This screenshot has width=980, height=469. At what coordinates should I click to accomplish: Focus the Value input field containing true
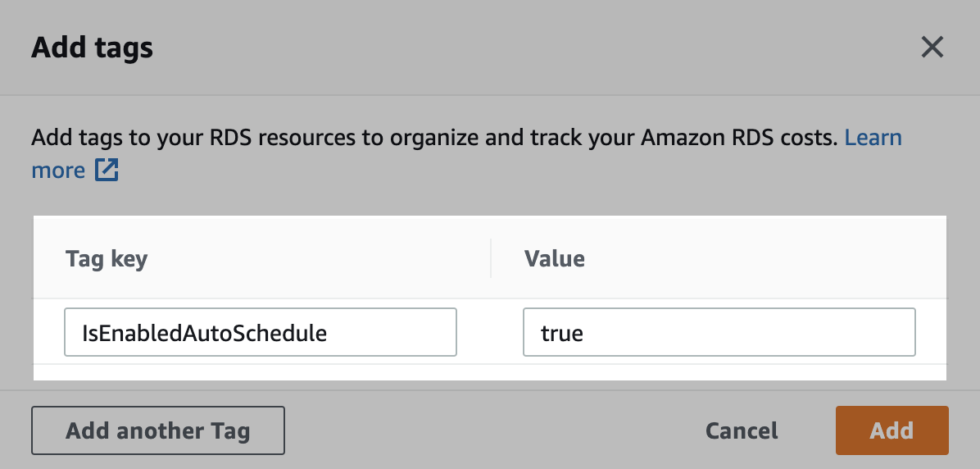tap(719, 332)
